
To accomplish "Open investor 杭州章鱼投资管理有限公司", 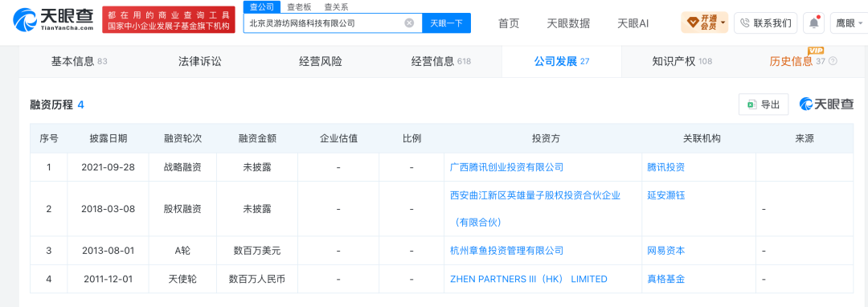I will pos(506,251).
